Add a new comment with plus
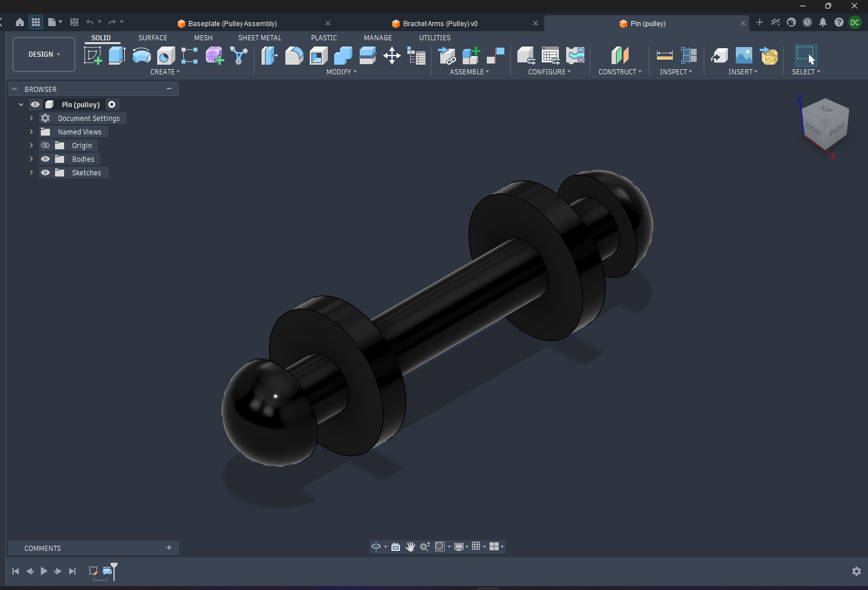868x590 pixels. pos(169,547)
